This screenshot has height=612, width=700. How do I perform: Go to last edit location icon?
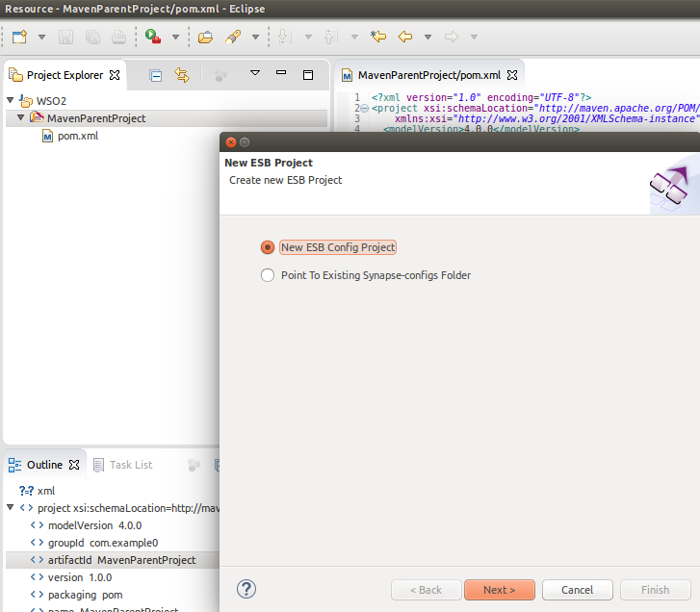coord(378,38)
